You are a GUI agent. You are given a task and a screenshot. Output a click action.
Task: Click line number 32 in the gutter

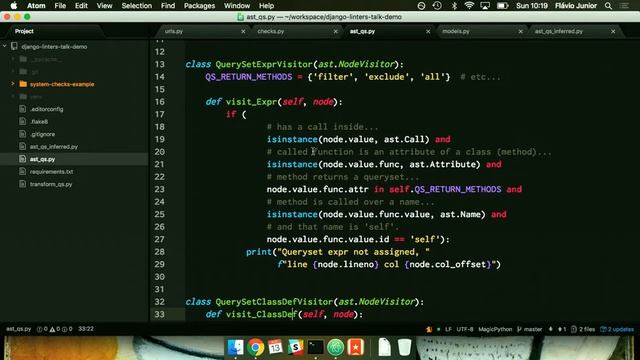click(x=160, y=302)
